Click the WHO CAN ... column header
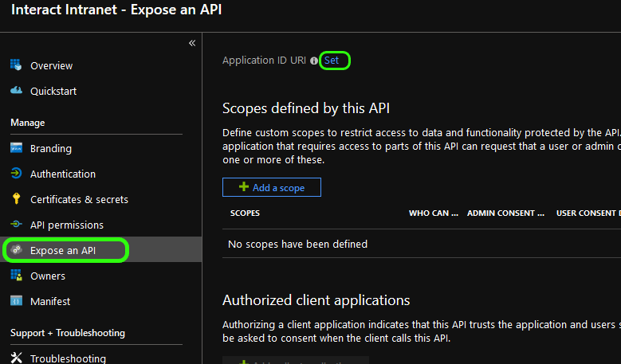621x364 pixels. click(434, 213)
